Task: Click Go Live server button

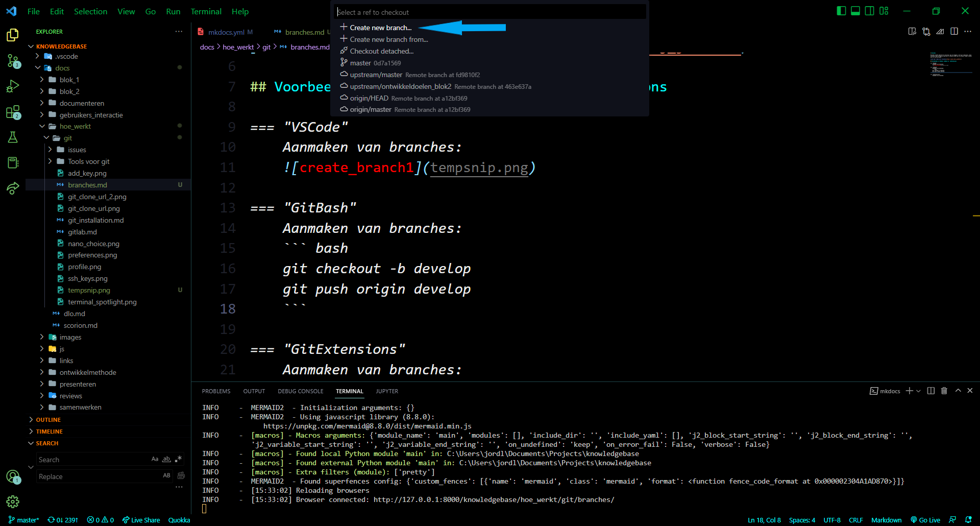Action: click(925, 520)
